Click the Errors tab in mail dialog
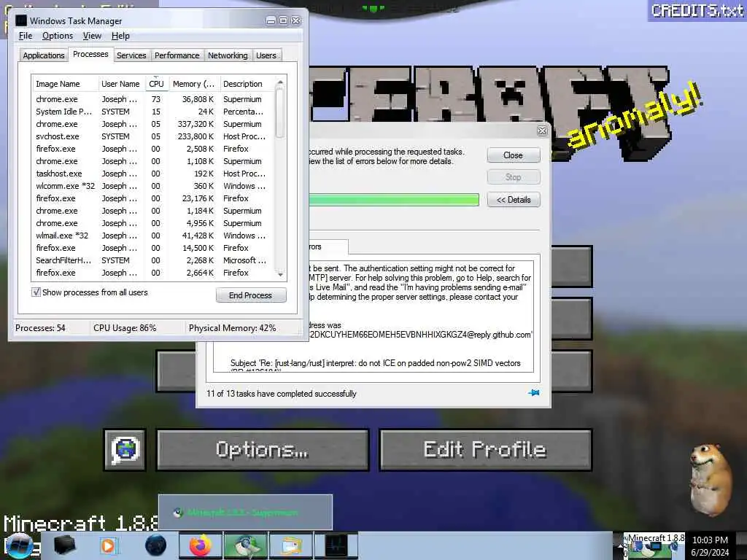747x560 pixels. point(328,246)
